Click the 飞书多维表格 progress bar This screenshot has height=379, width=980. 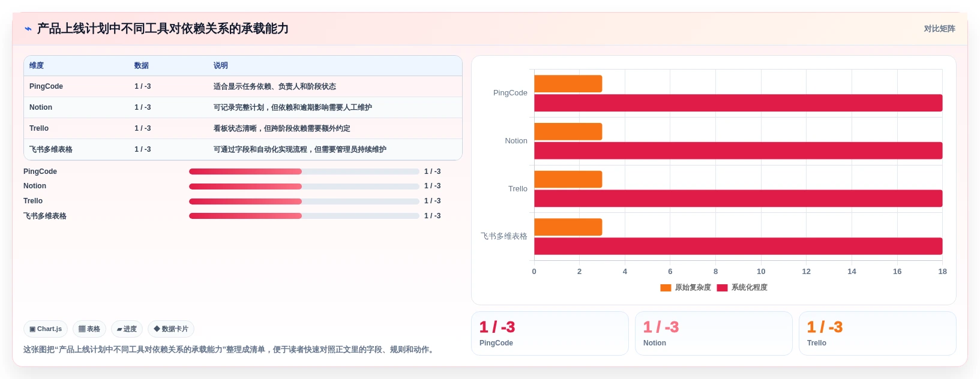[304, 216]
